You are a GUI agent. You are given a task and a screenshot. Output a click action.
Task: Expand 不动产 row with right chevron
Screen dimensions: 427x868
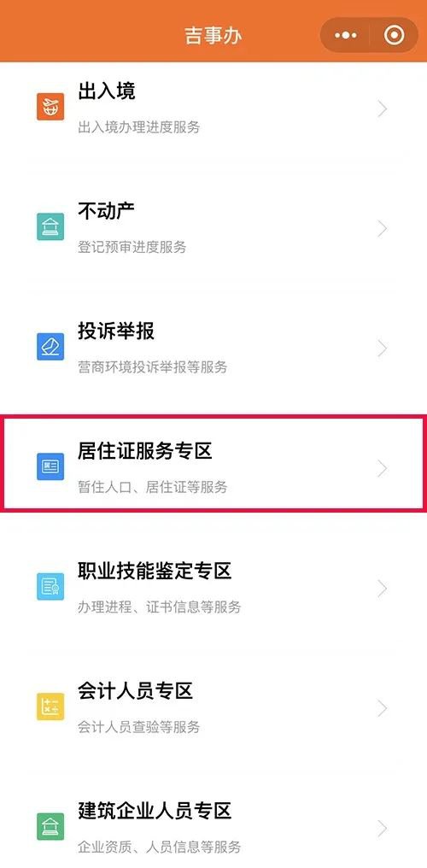click(x=383, y=229)
